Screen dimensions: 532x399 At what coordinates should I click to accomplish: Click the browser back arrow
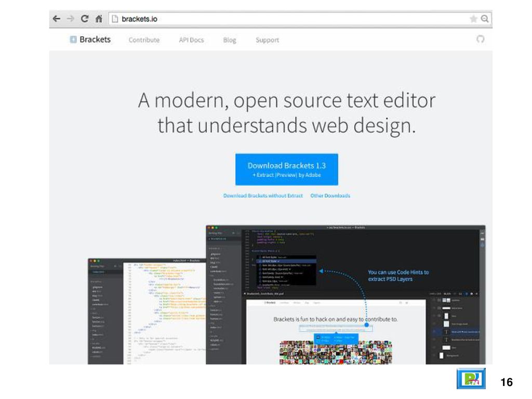(57, 19)
